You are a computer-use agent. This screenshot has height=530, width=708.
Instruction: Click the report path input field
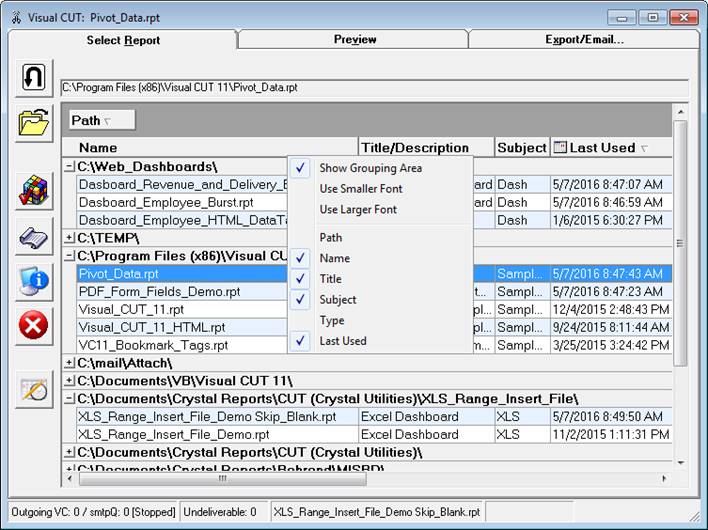374,88
